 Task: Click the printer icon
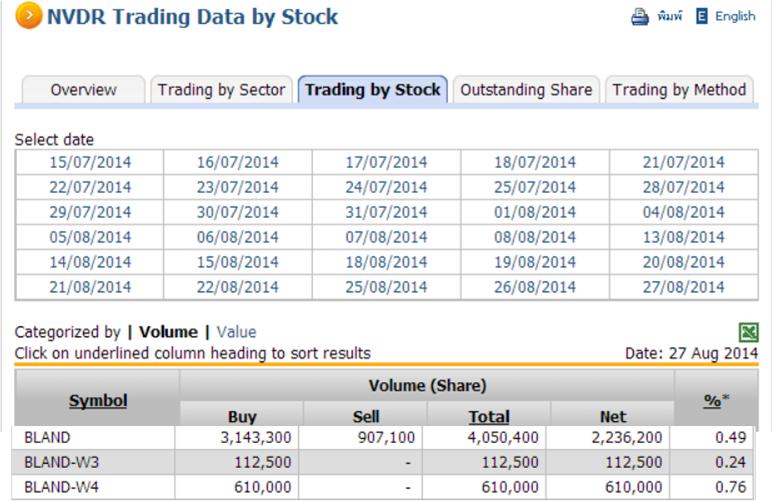[640, 17]
